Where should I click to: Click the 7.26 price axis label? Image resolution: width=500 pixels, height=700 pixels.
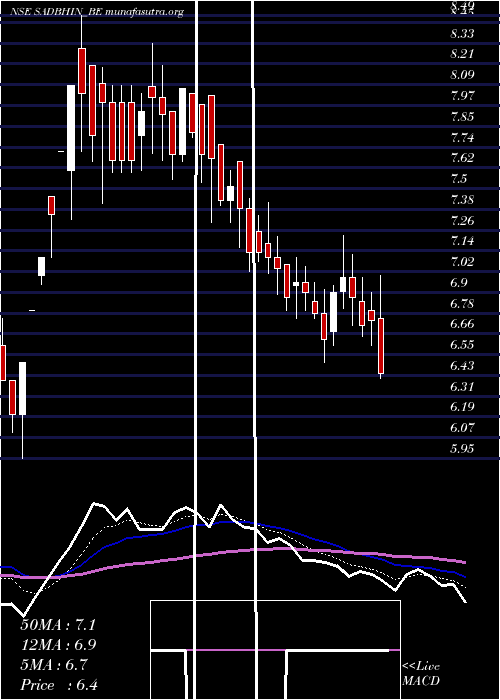click(x=462, y=220)
